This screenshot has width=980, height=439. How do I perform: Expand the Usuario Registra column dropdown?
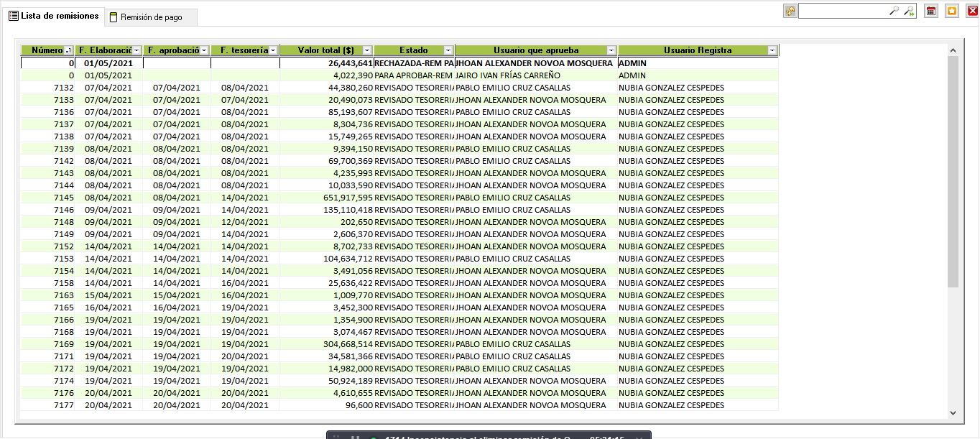[x=772, y=50]
